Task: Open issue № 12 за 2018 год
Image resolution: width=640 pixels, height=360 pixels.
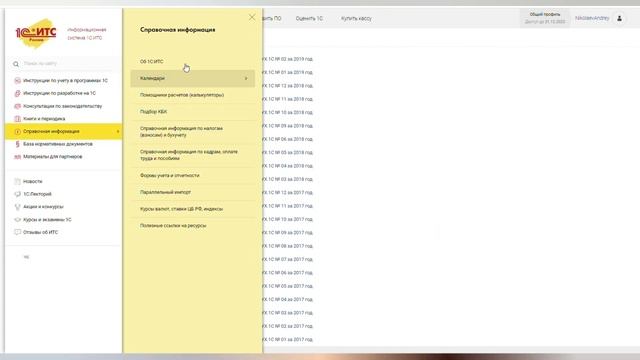Action: coord(288,86)
